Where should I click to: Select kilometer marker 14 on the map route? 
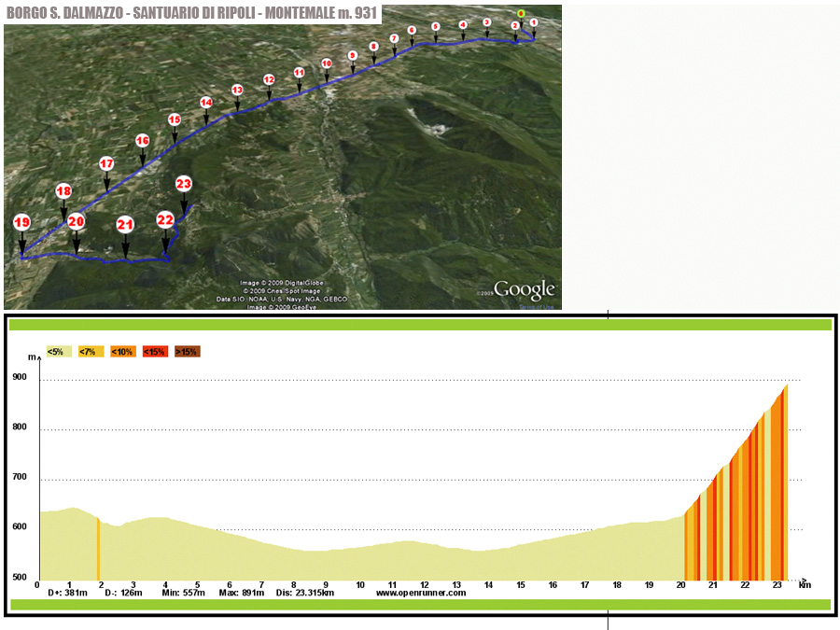(205, 103)
